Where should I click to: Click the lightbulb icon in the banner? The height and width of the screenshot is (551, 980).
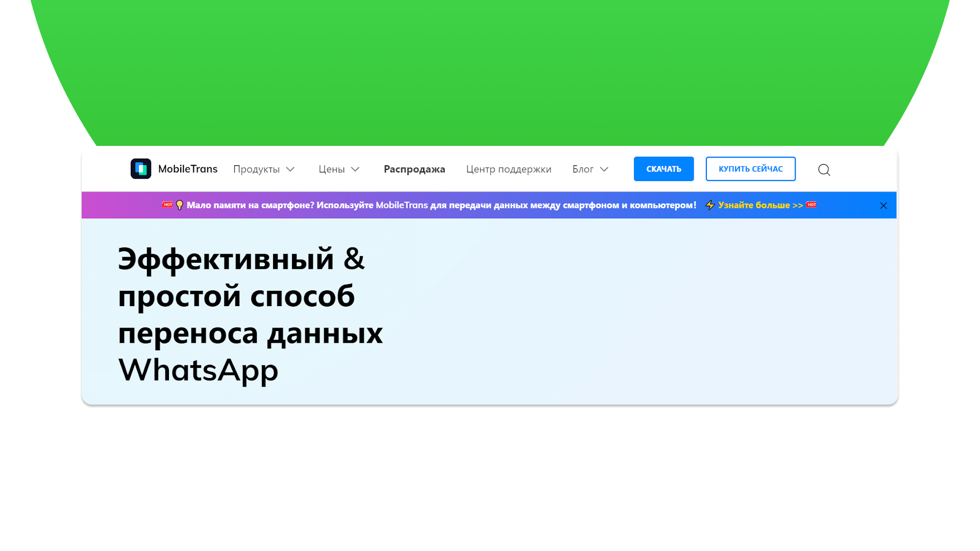pos(180,205)
